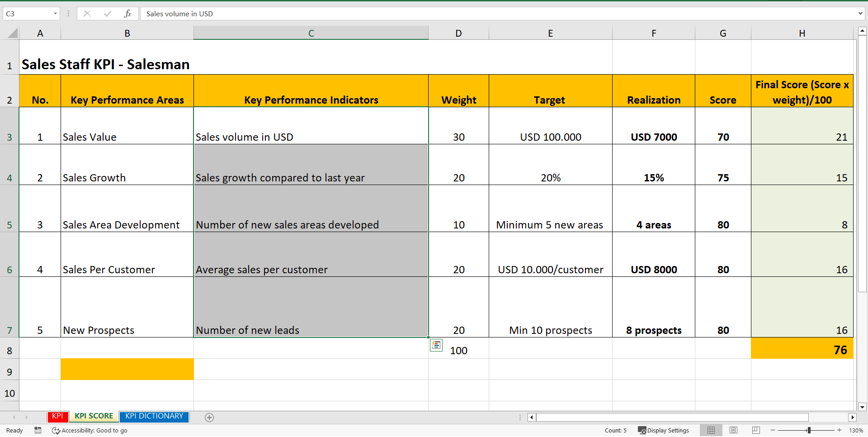The image size is (868, 437).
Task: Select column E header
Action: [x=550, y=33]
